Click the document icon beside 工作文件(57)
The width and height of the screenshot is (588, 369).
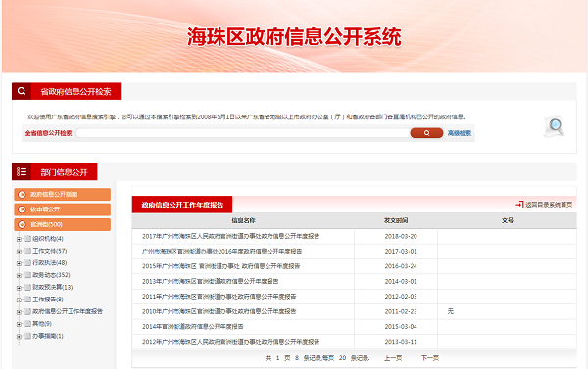[x=27, y=251]
